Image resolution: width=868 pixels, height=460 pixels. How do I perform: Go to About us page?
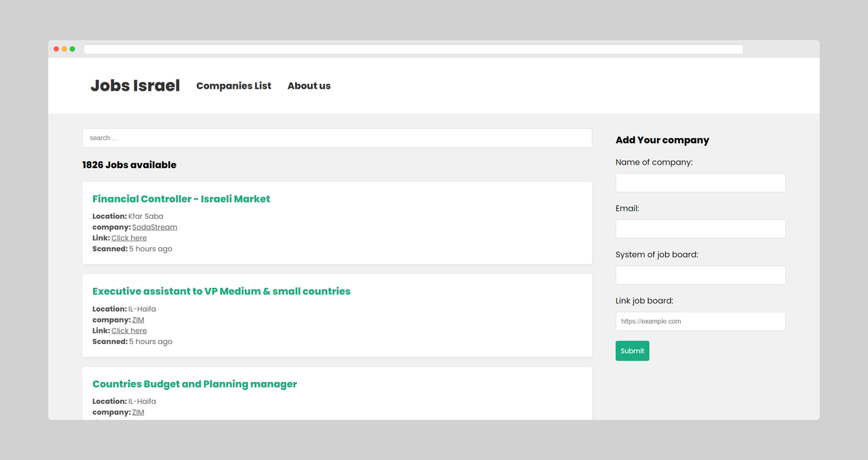309,86
